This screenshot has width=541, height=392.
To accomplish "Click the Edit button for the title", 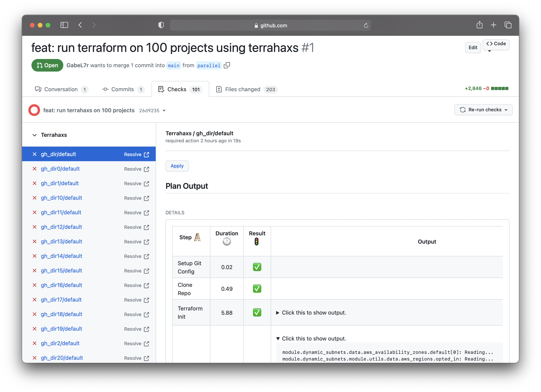I will point(473,48).
